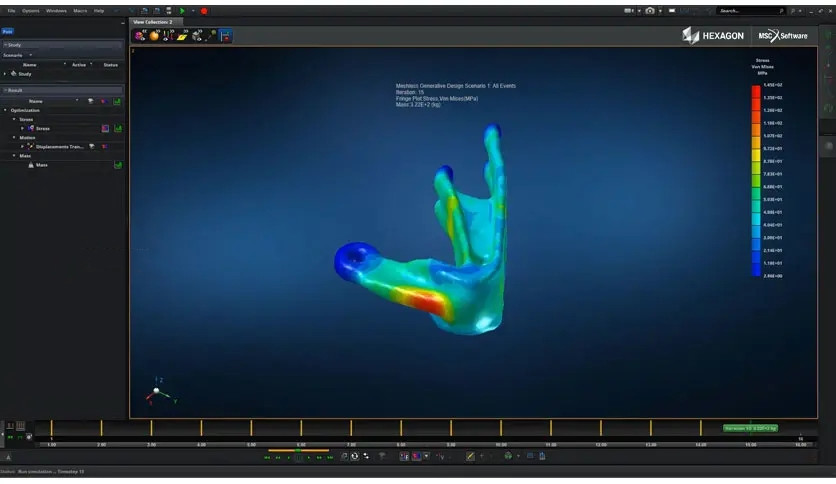This screenshot has width=836, height=484.
Task: Collapse the Study panel header
Action: coord(62,45)
